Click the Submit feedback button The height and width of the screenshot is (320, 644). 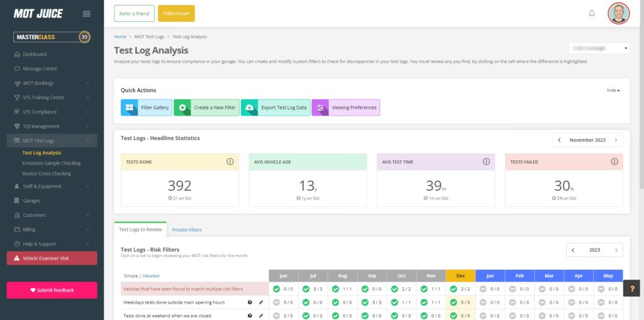click(52, 290)
